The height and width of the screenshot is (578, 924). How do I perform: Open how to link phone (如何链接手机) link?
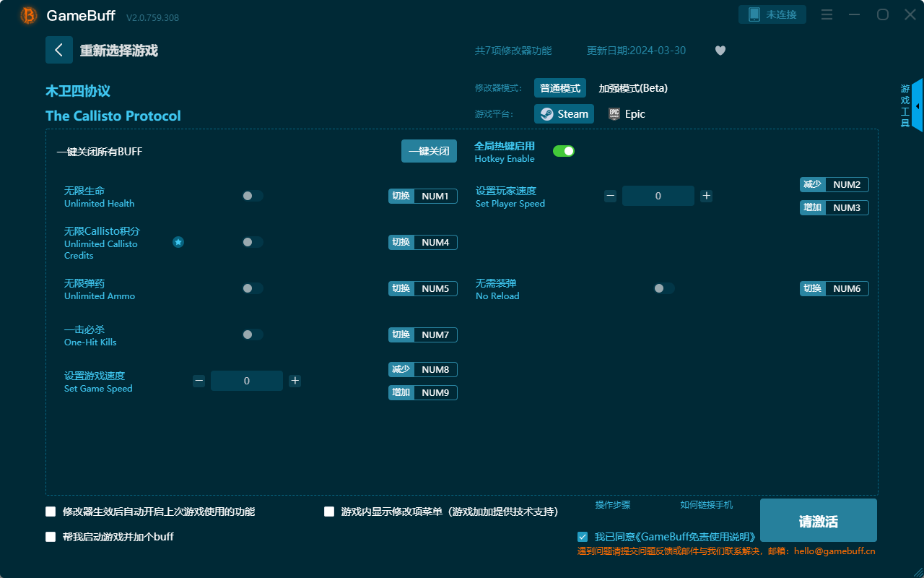(707, 505)
